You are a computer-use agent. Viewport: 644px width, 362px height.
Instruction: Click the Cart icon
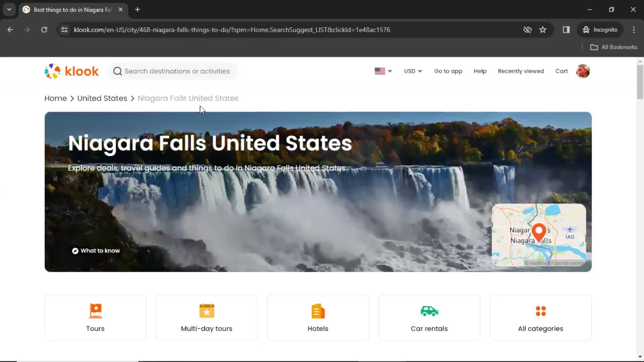[562, 71]
